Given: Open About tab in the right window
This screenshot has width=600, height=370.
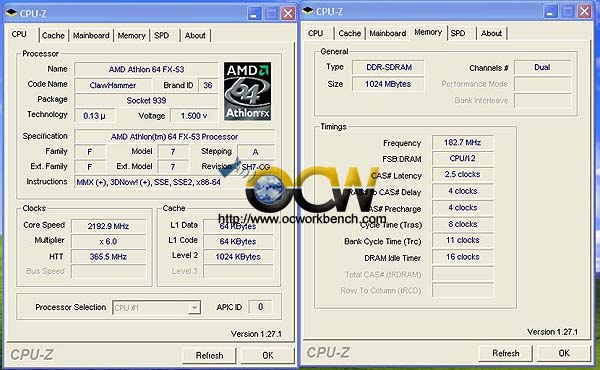Looking at the screenshot, I should (x=491, y=34).
